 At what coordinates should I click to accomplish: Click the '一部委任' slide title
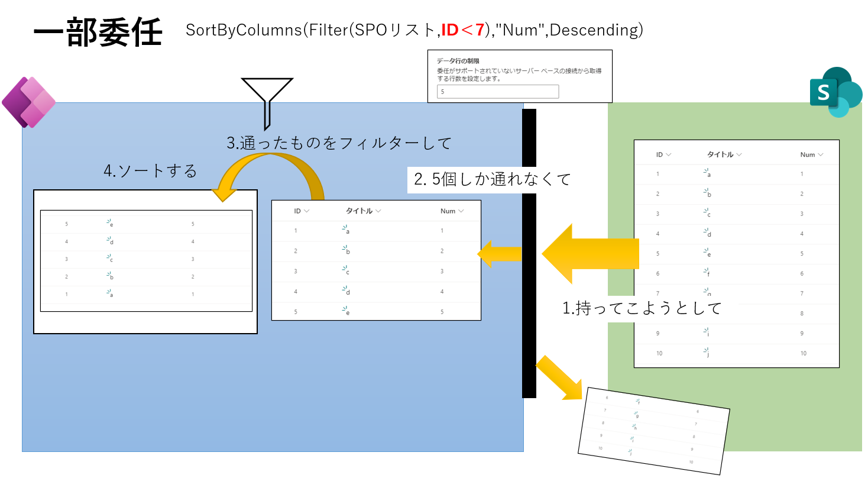click(98, 33)
